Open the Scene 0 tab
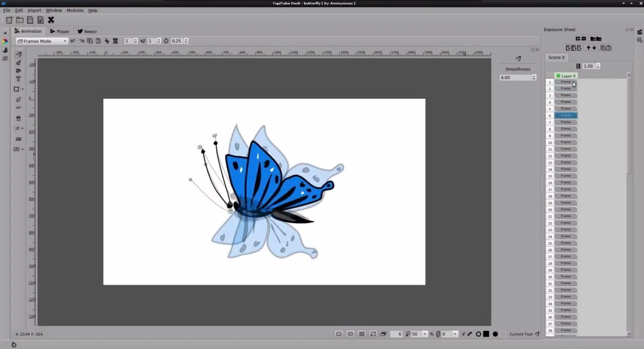The height and width of the screenshot is (349, 644). pos(556,58)
